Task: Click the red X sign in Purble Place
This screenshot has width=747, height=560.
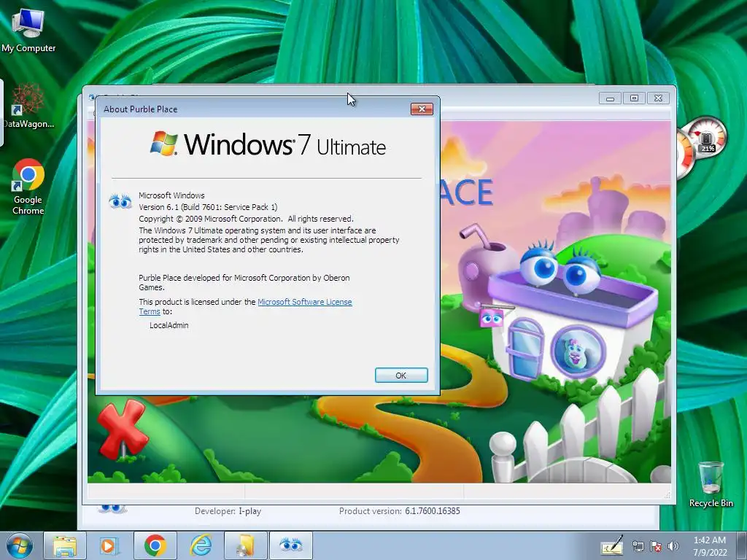Action: pyautogui.click(x=122, y=429)
